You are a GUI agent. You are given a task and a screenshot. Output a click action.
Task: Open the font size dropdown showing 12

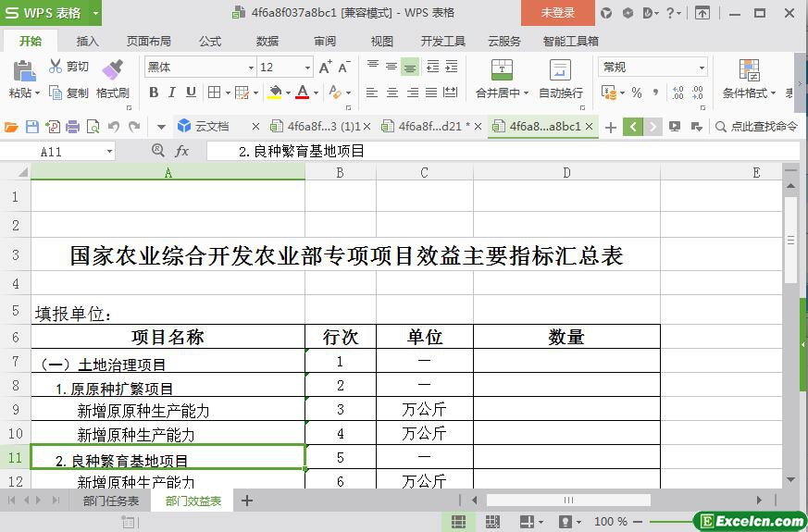click(307, 68)
